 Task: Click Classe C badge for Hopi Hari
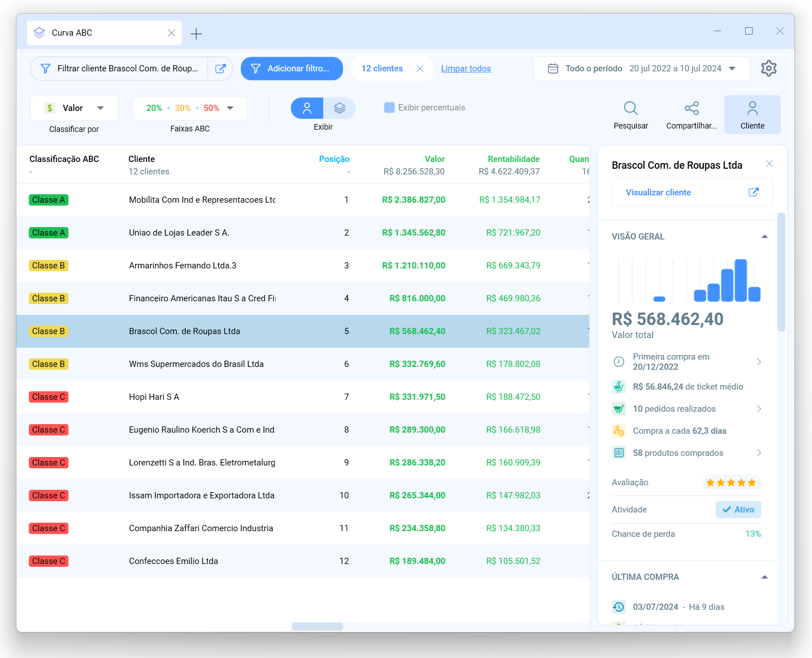pos(49,397)
